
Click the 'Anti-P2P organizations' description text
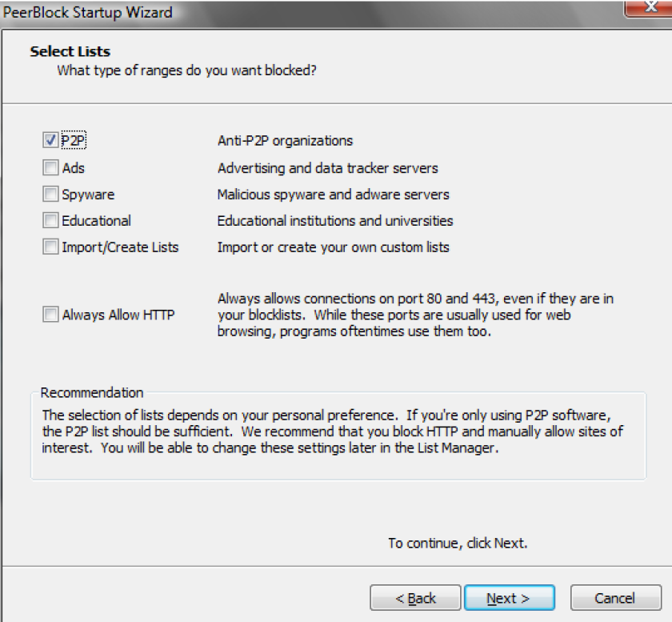[285, 141]
